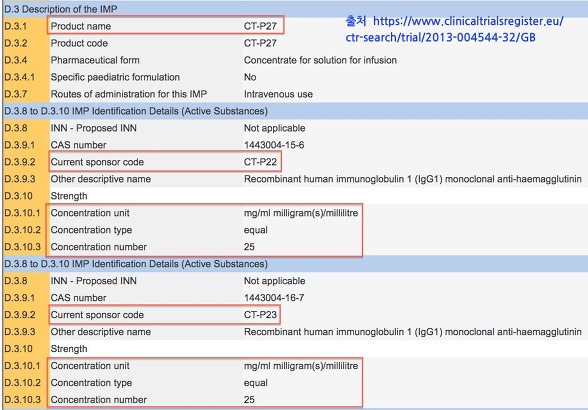Select first 'mg/ml milligram(s)/millilitre' value
The image size is (588, 410).
pos(301,213)
